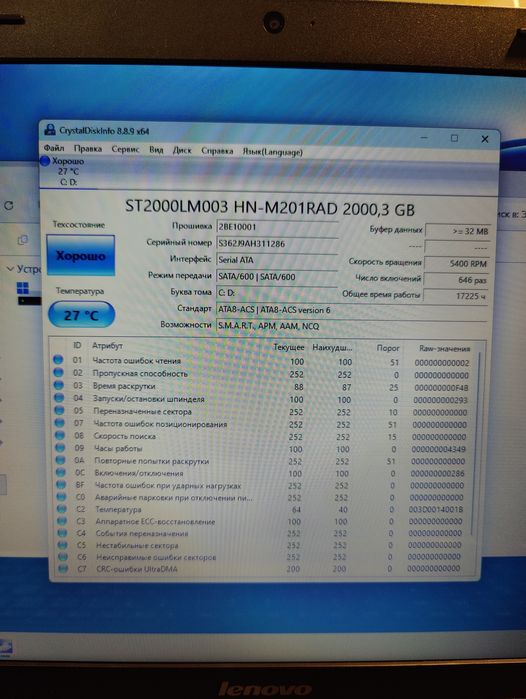Click status icon for Температура attribute row

[62, 508]
